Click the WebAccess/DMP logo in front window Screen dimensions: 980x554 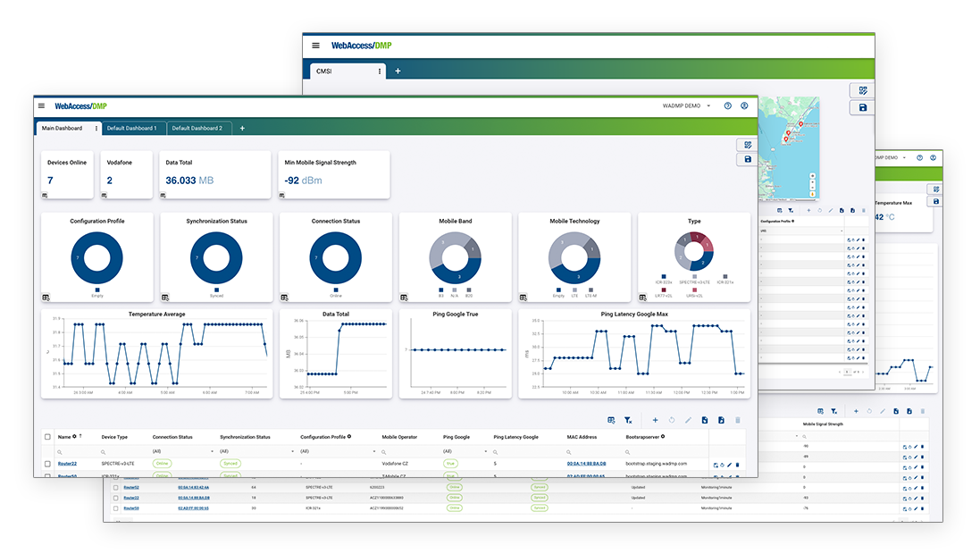80,105
